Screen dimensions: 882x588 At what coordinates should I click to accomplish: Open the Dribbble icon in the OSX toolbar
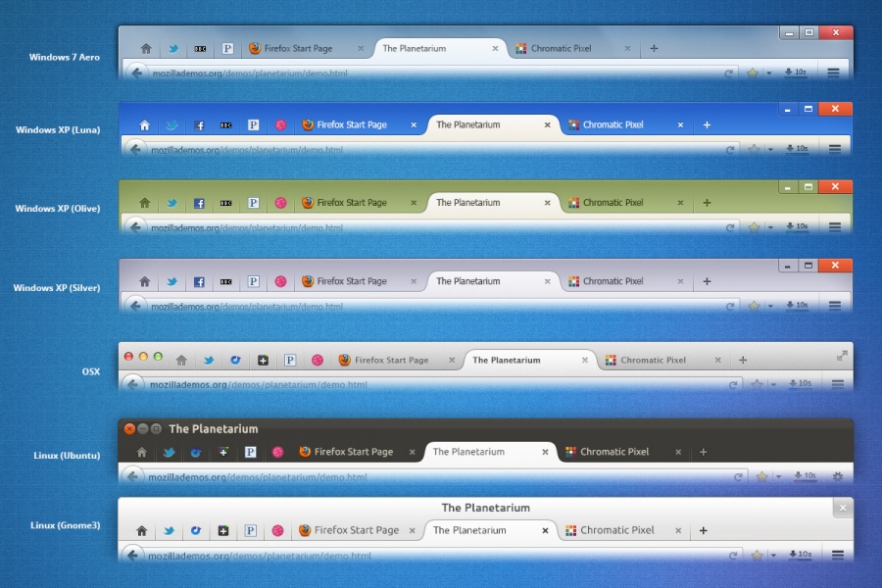pyautogui.click(x=318, y=360)
